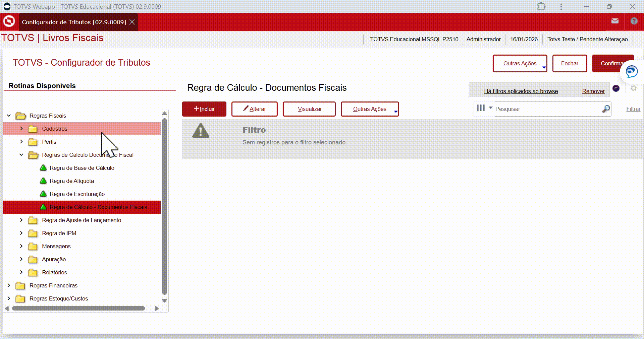Expand the Regras Estoque/Custos folder
Image resolution: width=644 pixels, height=339 pixels.
pyautogui.click(x=9, y=298)
